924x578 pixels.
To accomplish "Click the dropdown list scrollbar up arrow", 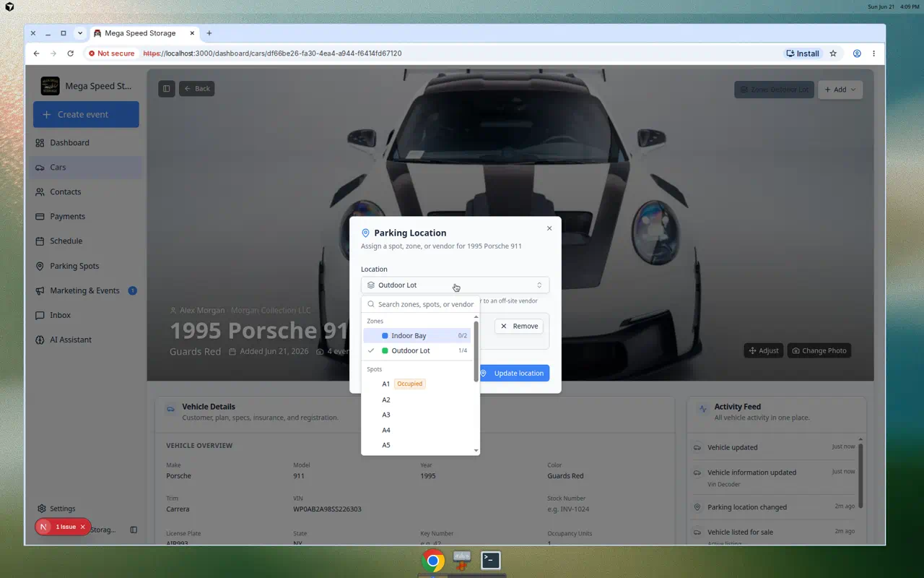I will (x=476, y=317).
